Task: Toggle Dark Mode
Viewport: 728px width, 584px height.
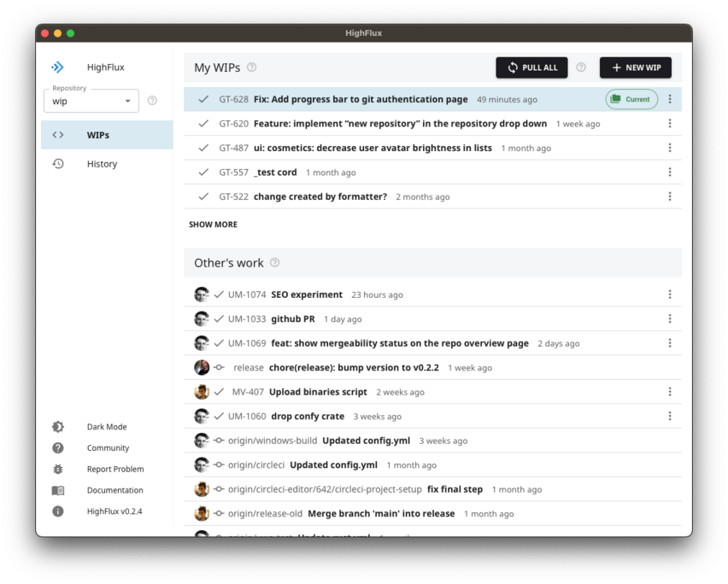Action: point(58,426)
